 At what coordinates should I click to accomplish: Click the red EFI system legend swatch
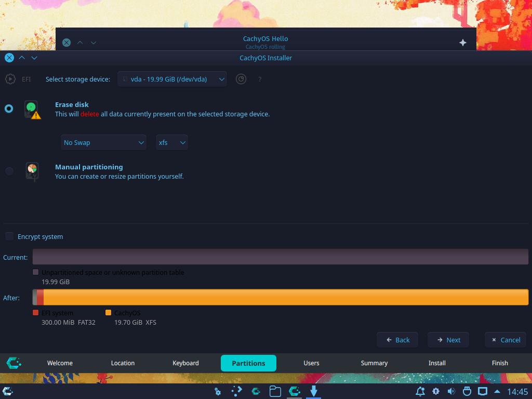36,312
